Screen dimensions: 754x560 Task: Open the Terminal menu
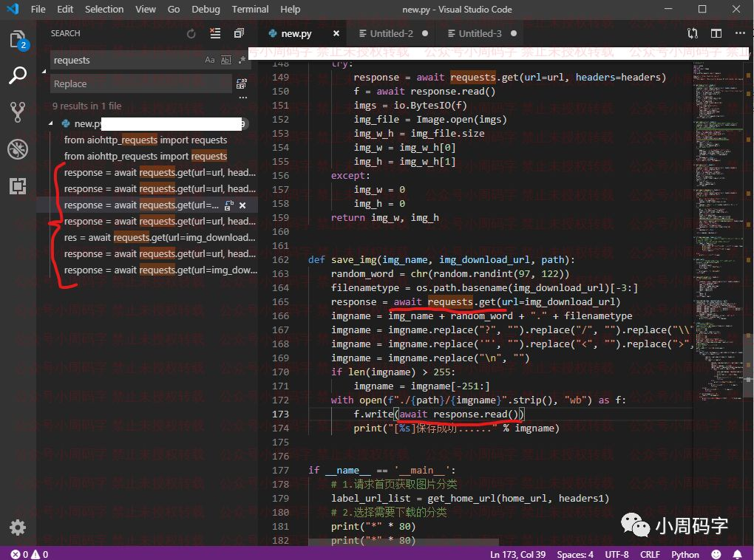coord(250,10)
